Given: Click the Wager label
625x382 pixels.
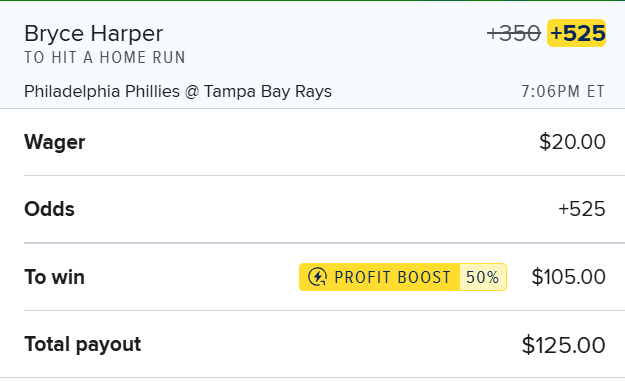Looking at the screenshot, I should click(x=55, y=142).
